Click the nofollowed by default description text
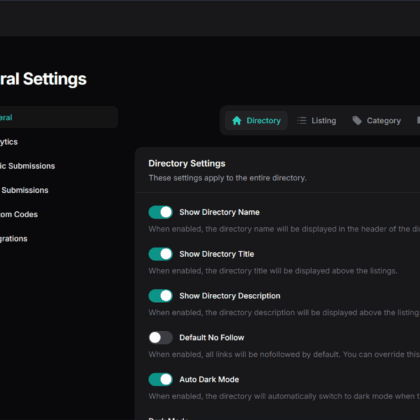Viewport: 420px width, 420px height. [284, 354]
